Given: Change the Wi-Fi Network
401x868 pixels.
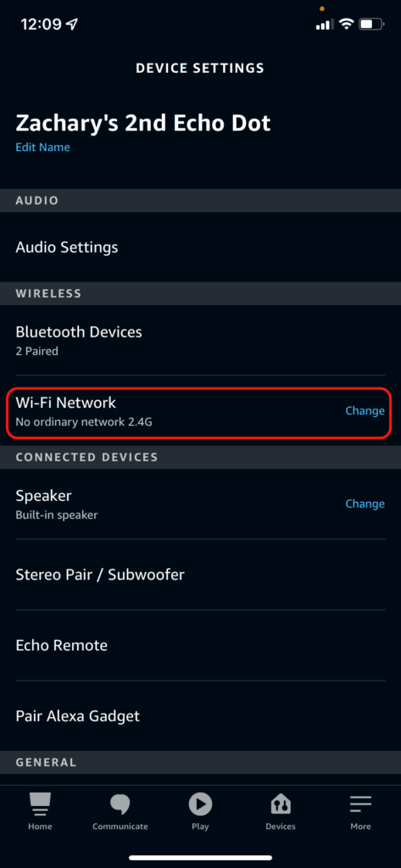Looking at the screenshot, I should pyautogui.click(x=365, y=411).
